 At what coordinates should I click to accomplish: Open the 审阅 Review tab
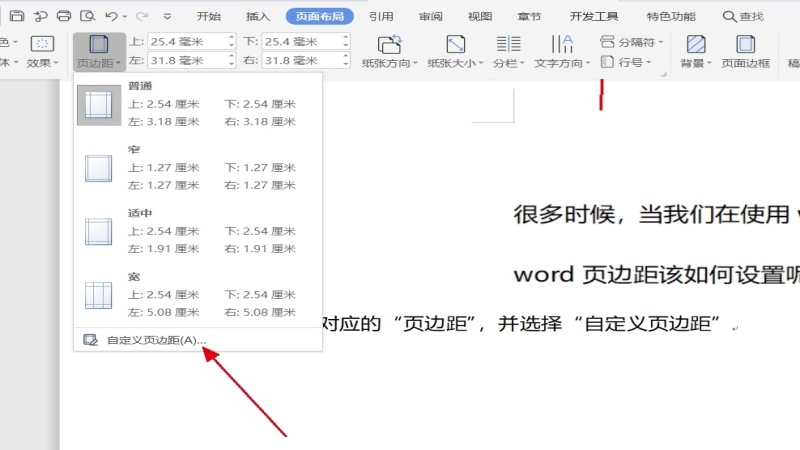click(x=431, y=16)
